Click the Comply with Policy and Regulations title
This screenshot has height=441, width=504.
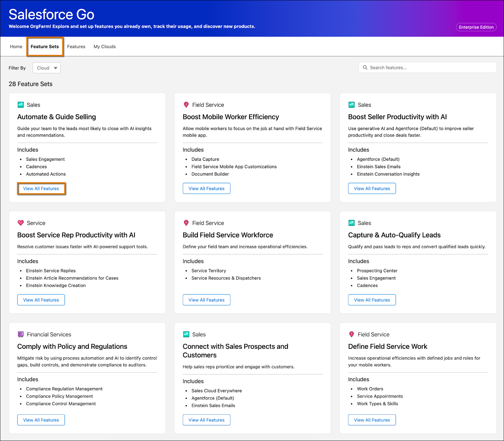(x=72, y=346)
